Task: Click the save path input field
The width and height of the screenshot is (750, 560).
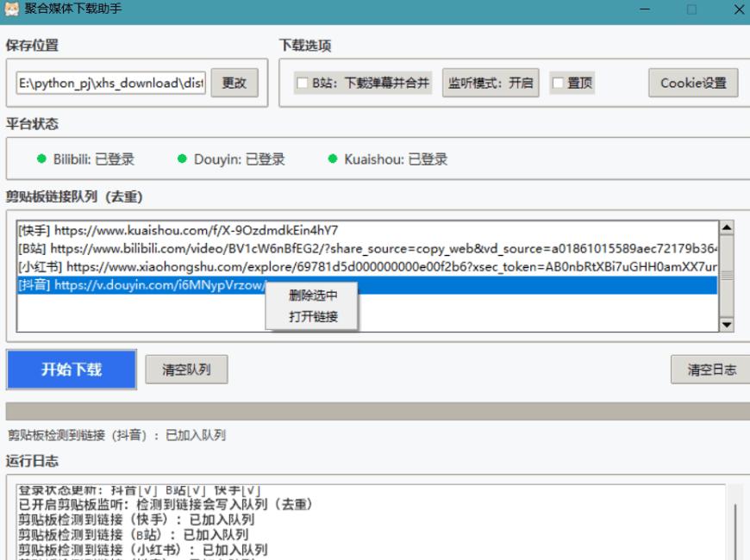Action: pos(110,84)
